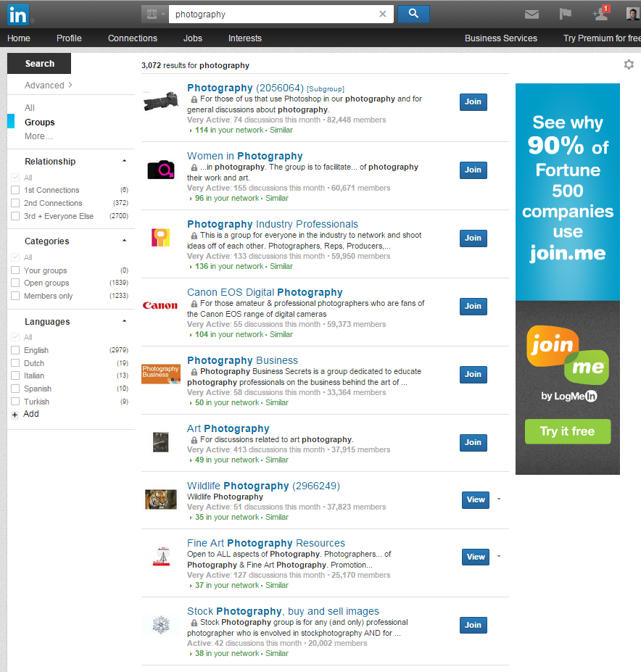Click the profile photo avatar
The height and width of the screenshot is (672, 641).
[632, 14]
